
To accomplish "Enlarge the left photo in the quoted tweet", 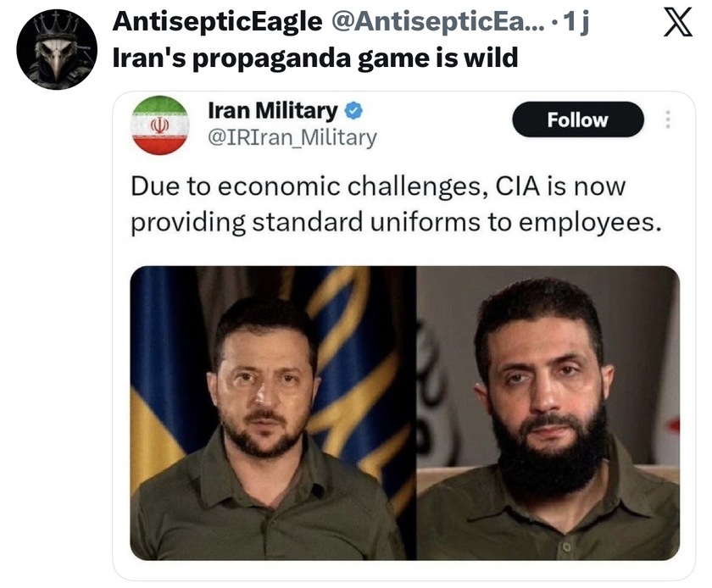I will [x=272, y=413].
